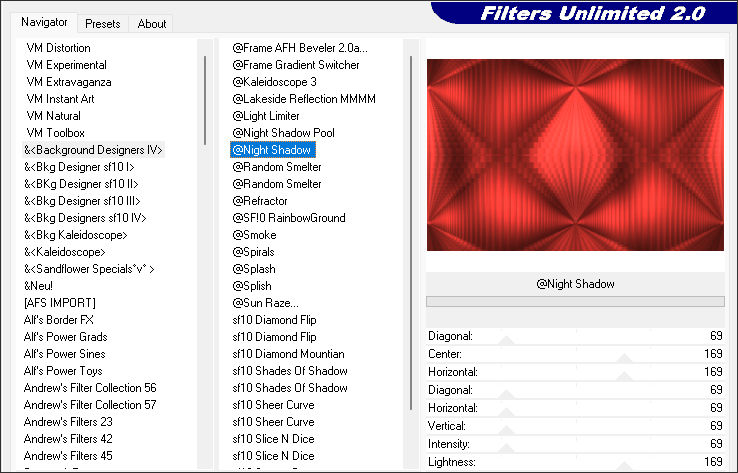Choose the @Kaleidoscope 3 filter

274,82
